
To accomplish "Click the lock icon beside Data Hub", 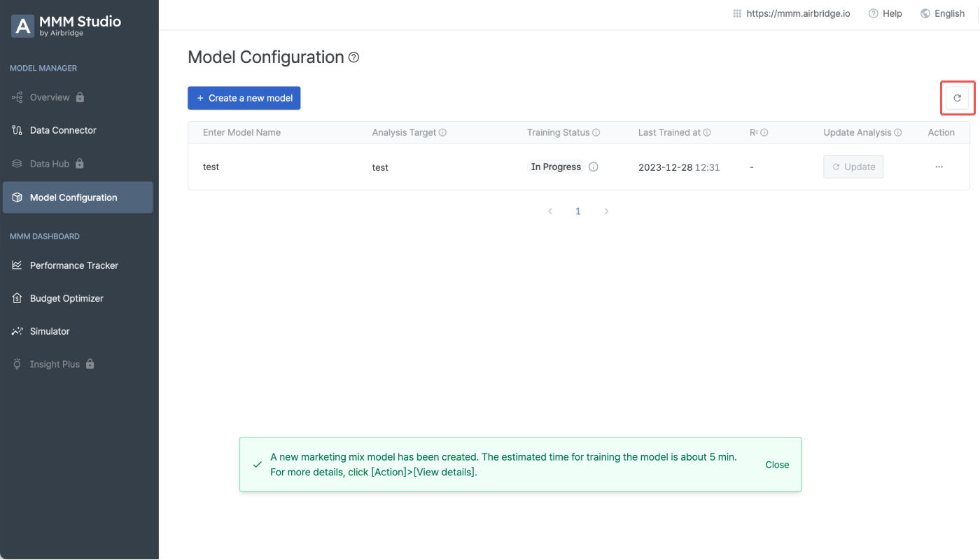I will tap(79, 164).
